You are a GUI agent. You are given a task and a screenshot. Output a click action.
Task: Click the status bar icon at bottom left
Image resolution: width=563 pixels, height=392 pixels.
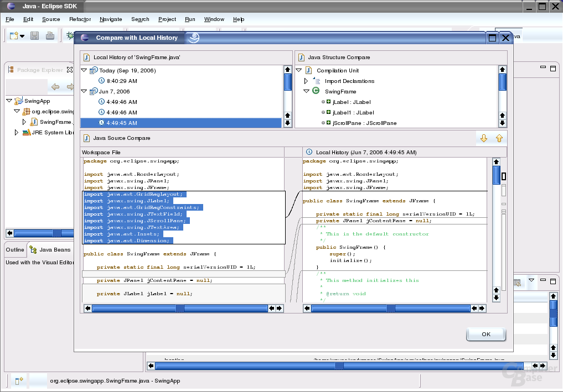19,380
